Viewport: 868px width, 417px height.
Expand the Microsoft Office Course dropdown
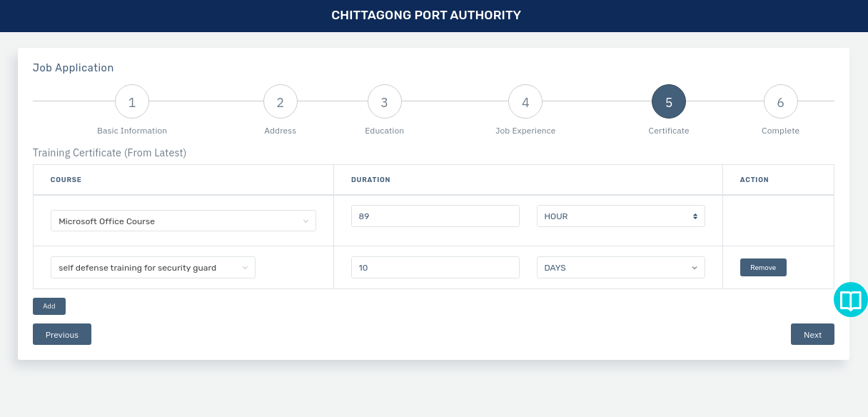tap(183, 221)
